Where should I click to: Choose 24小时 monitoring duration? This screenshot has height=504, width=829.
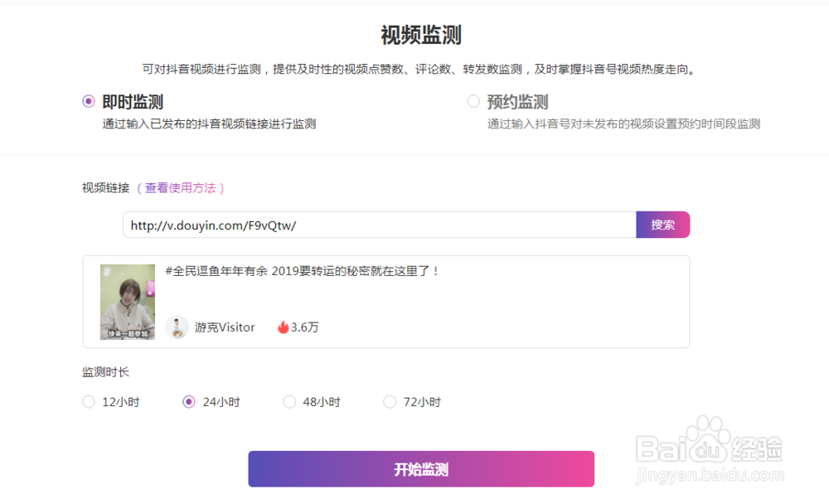coord(189,402)
